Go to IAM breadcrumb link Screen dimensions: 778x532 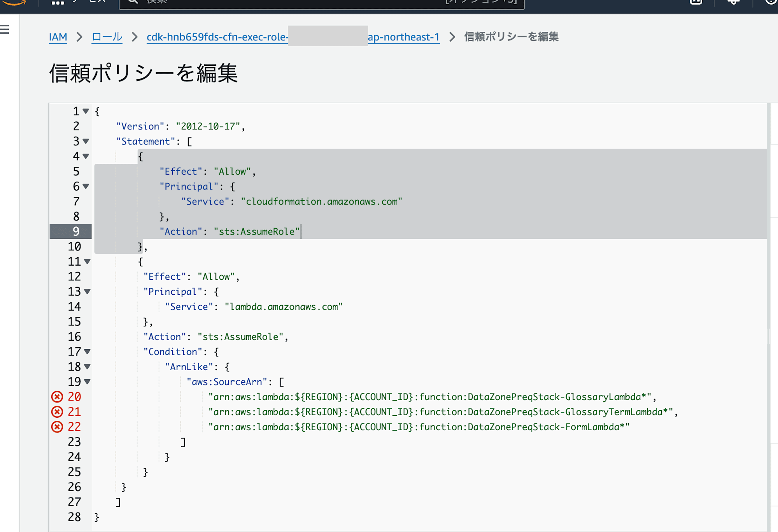click(x=58, y=37)
